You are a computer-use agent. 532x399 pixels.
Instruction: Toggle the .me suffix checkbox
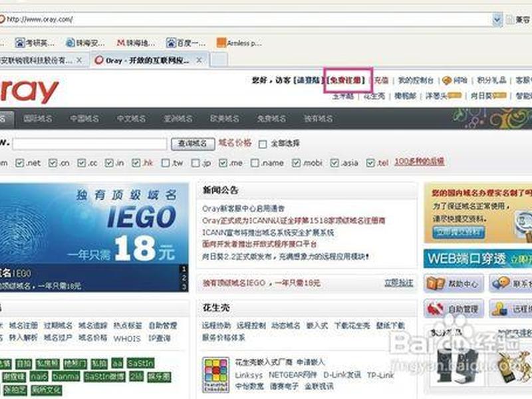coord(223,163)
